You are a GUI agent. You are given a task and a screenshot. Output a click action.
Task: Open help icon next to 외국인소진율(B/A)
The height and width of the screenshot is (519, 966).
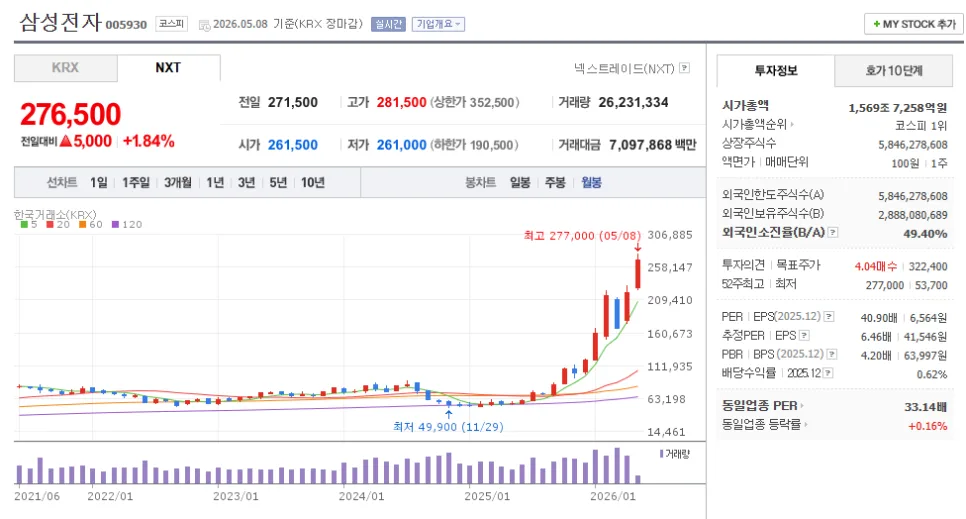pos(833,232)
